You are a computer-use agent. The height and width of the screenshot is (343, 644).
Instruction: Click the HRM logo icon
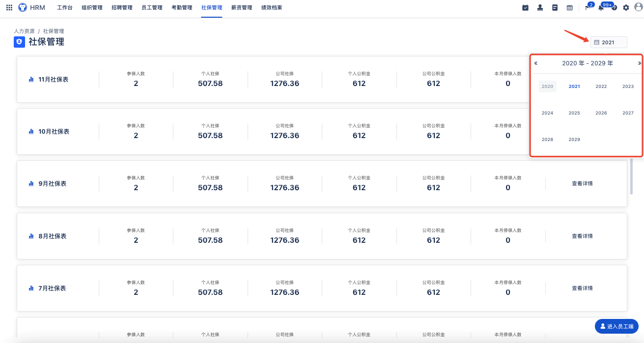click(x=23, y=7)
